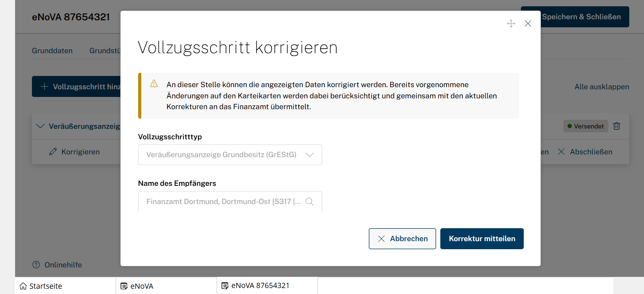This screenshot has width=644, height=294.
Task: Click the Vollzugsschritt hinzufügen button
Action: pyautogui.click(x=76, y=86)
